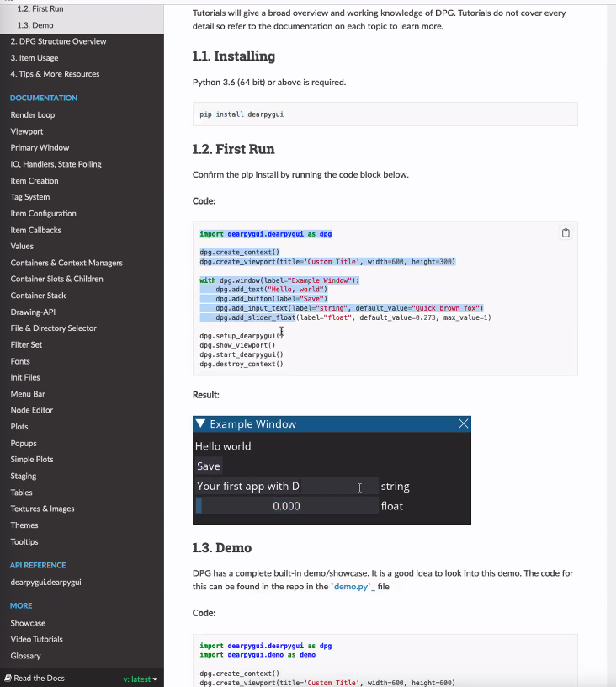
Task: Click 'import dearpygui.demo as demo' line
Action: click(x=258, y=655)
